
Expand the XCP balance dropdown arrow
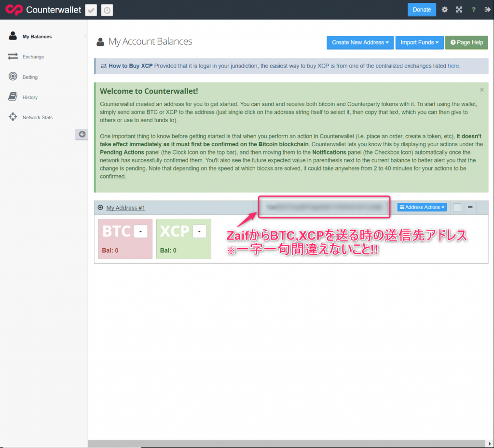199,232
